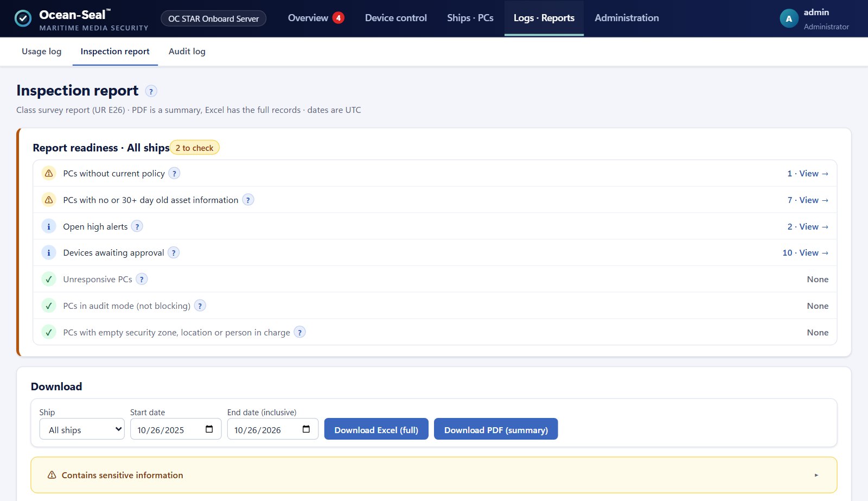The image size is (868, 501).
Task: Switch to the Audit log tab
Action: click(187, 52)
